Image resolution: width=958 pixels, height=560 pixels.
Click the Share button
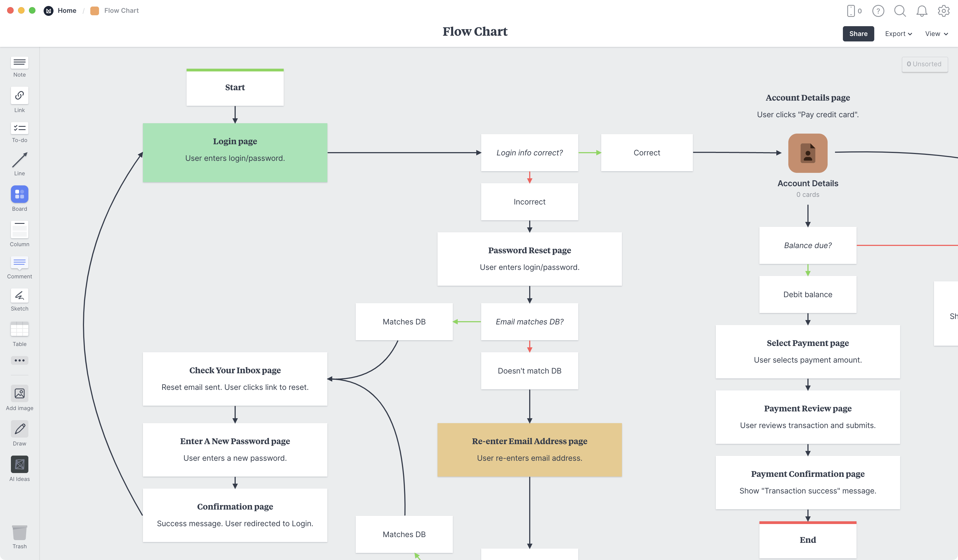coord(858,33)
